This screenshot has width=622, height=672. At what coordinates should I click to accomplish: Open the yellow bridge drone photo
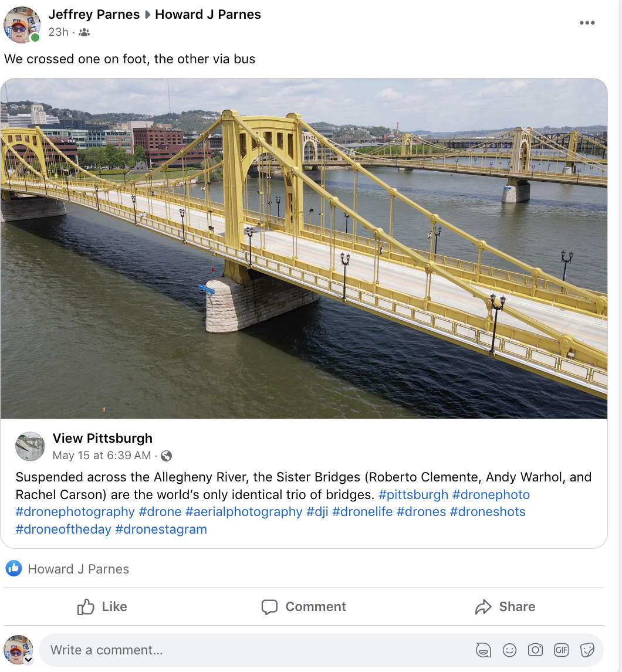click(303, 248)
